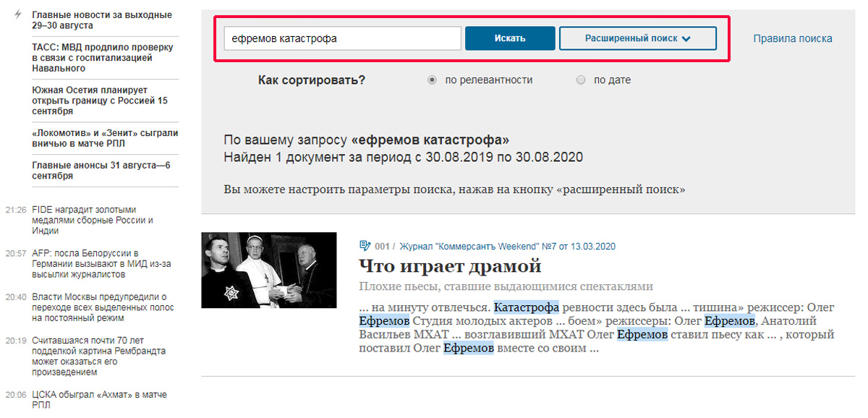Image resolution: width=868 pixels, height=418 pixels.
Task: Open news about Южная Осетия border
Action: tap(100, 101)
